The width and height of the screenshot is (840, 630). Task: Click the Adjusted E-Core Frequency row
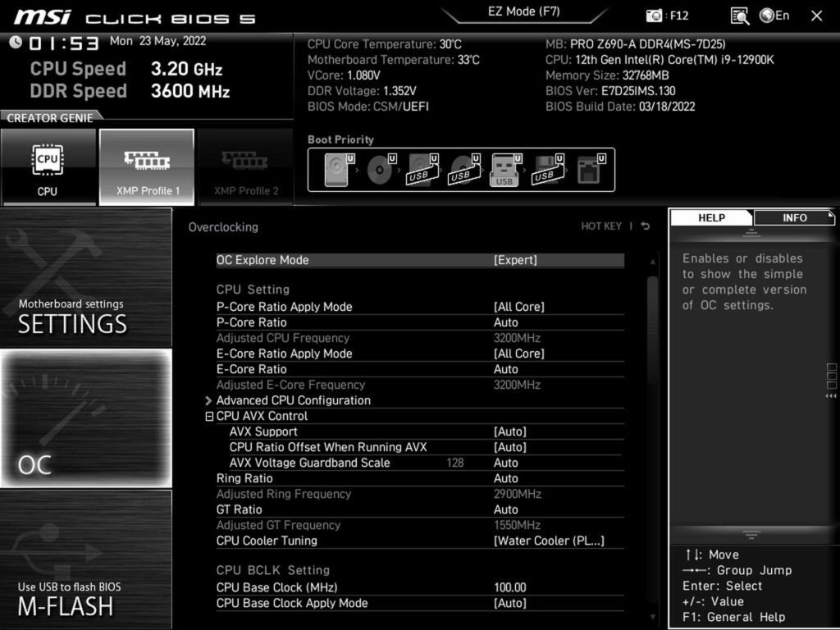[x=420, y=385]
